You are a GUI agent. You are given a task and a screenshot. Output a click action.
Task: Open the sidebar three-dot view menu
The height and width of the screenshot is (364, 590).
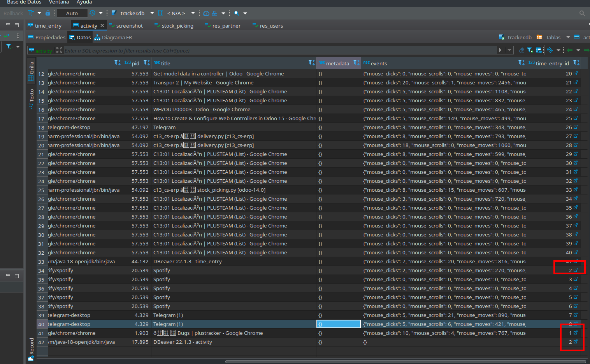18,36
